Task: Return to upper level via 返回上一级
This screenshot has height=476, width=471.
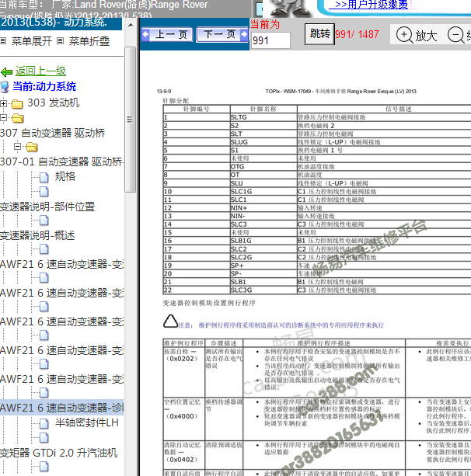Action: [x=40, y=71]
